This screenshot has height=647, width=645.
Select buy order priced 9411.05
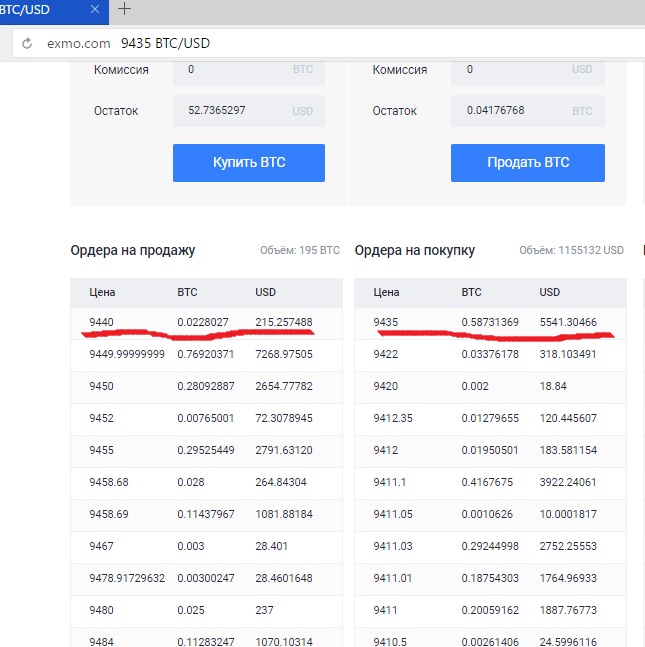pyautogui.click(x=490, y=515)
